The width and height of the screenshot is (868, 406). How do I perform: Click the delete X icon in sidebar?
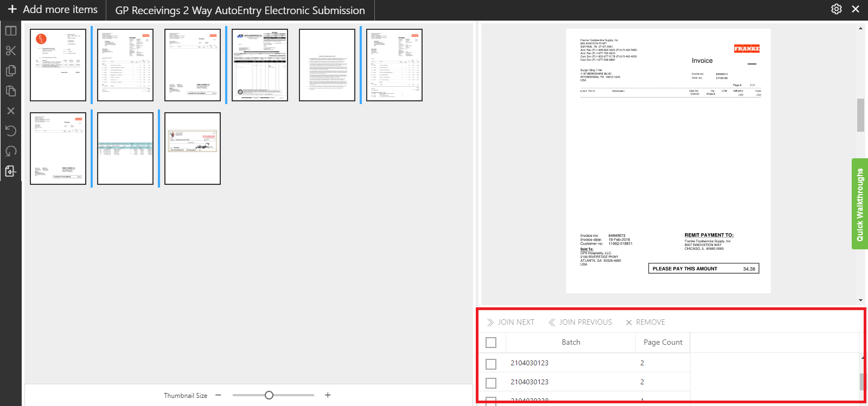pos(11,111)
